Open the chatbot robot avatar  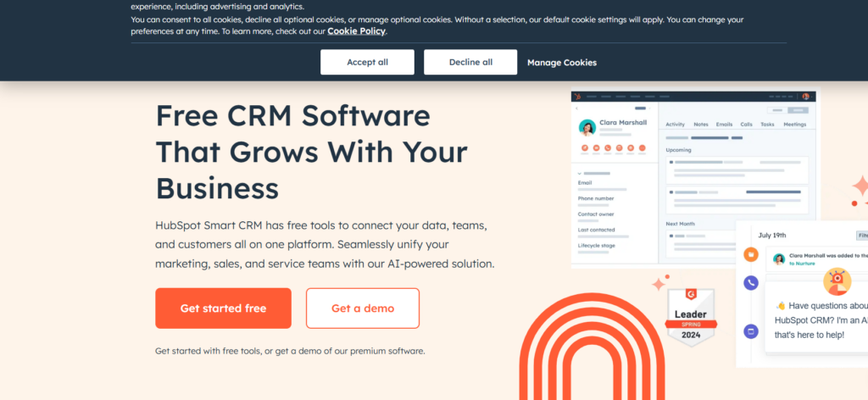coord(837,281)
